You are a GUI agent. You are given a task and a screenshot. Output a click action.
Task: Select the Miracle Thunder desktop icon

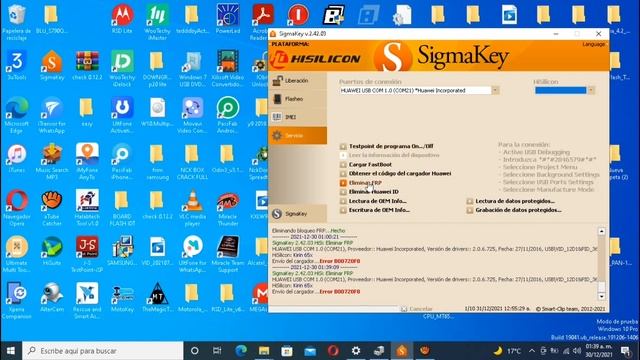tap(228, 208)
